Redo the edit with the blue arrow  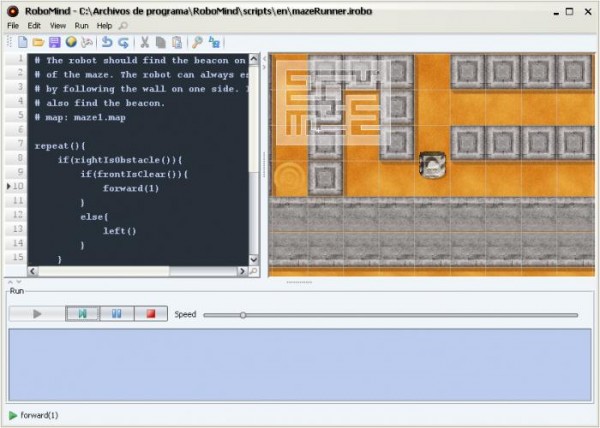[x=123, y=42]
